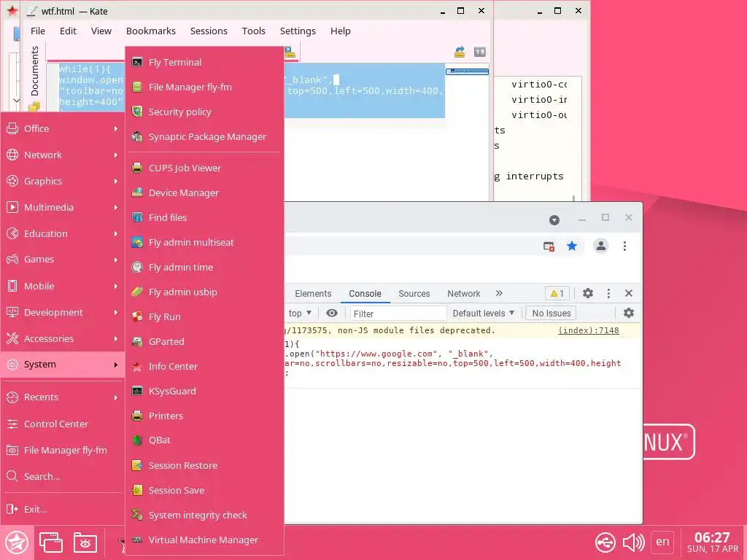Expand the Graphics category
The image size is (747, 560).
point(63,181)
